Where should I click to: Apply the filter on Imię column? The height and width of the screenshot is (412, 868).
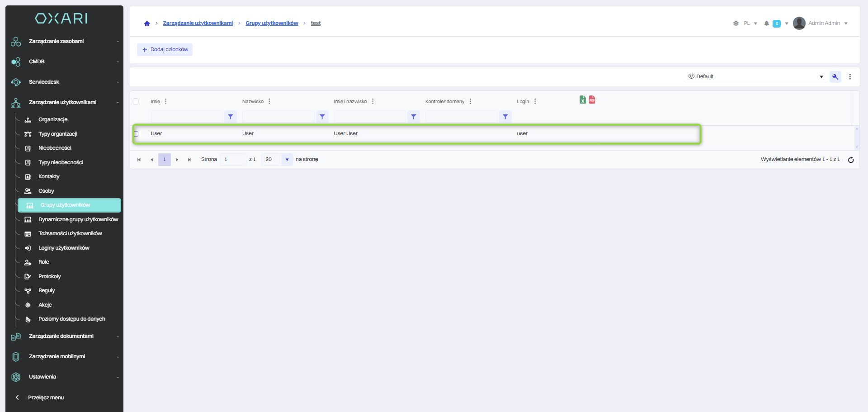click(x=231, y=117)
